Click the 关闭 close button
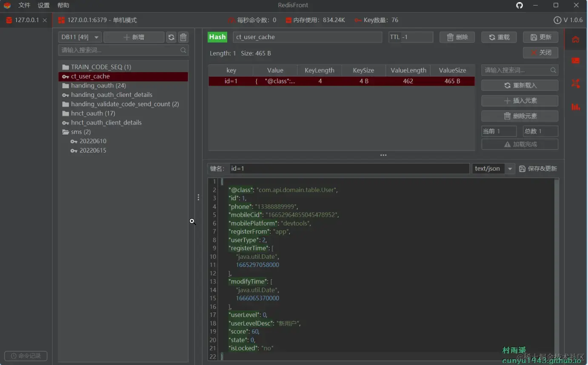This screenshot has width=588, height=365. tap(541, 53)
